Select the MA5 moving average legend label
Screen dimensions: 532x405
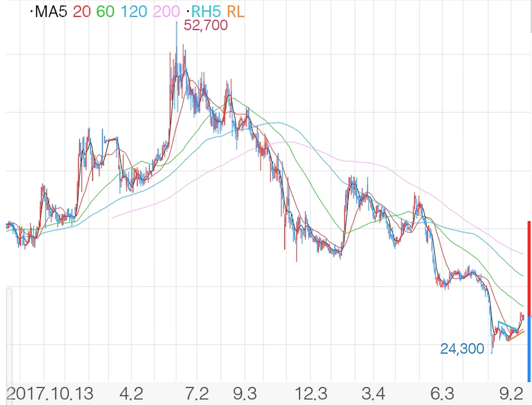[x=51, y=12]
